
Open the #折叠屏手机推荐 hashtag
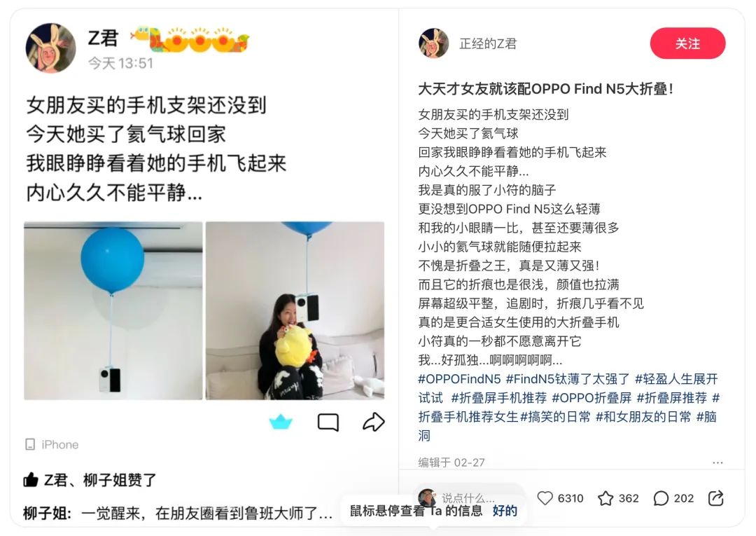498,398
